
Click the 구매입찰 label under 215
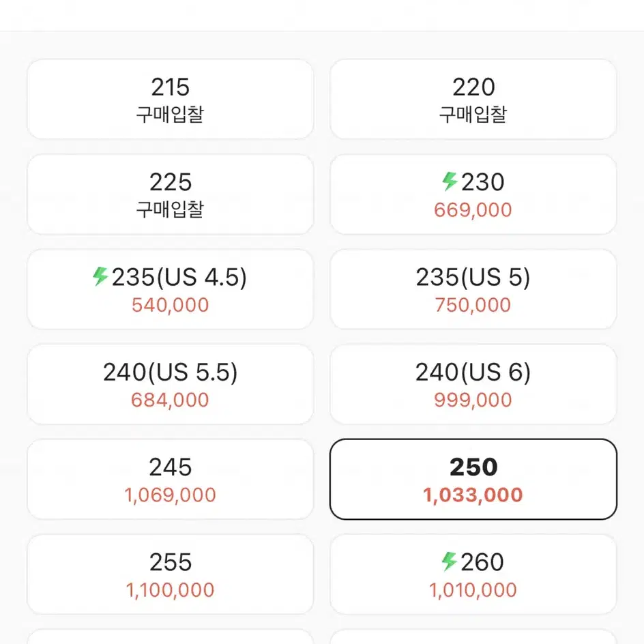tap(170, 114)
